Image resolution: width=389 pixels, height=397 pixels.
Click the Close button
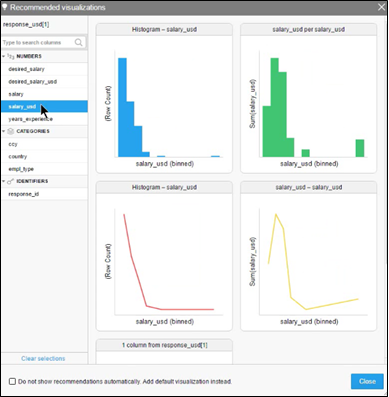[367, 381]
